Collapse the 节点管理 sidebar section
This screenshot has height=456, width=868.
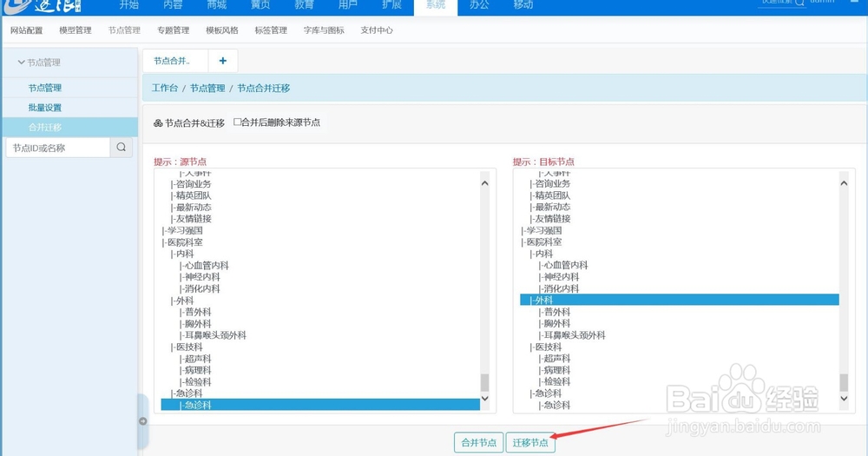(39, 62)
